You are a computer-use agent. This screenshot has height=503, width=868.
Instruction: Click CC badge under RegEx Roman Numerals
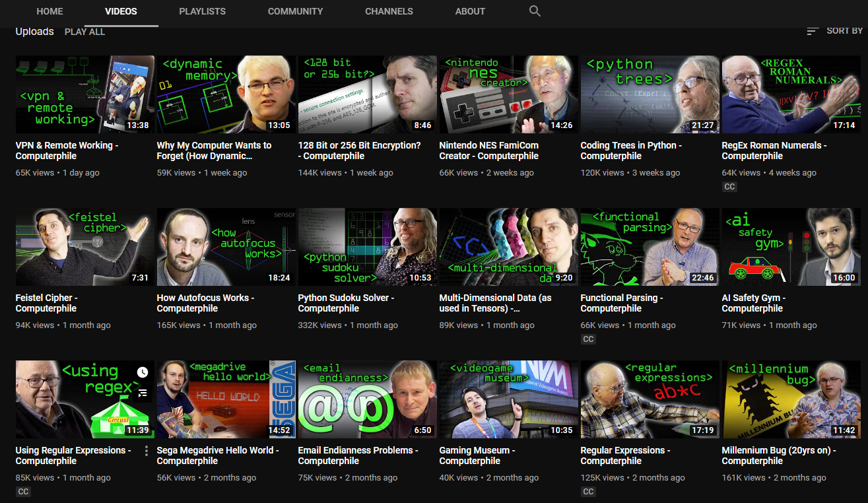click(729, 187)
